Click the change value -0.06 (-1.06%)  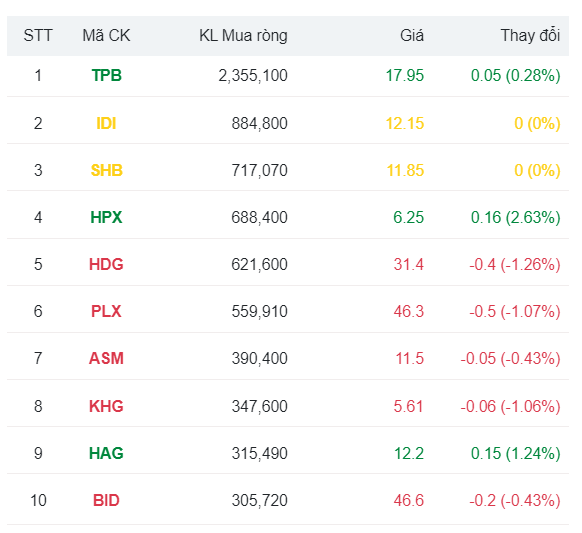[510, 406]
